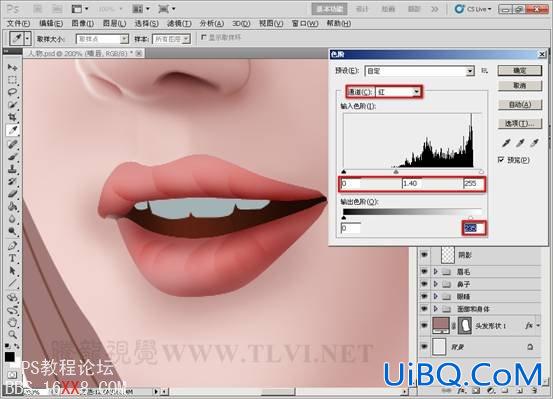The image size is (553, 399).
Task: Open the 文件(F) menu
Action: [19, 23]
